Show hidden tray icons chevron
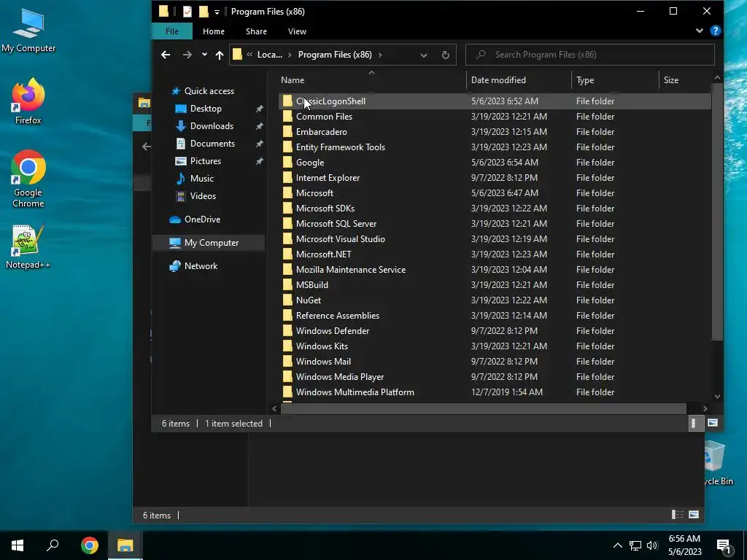Viewport: 747px width, 560px height. point(617,545)
